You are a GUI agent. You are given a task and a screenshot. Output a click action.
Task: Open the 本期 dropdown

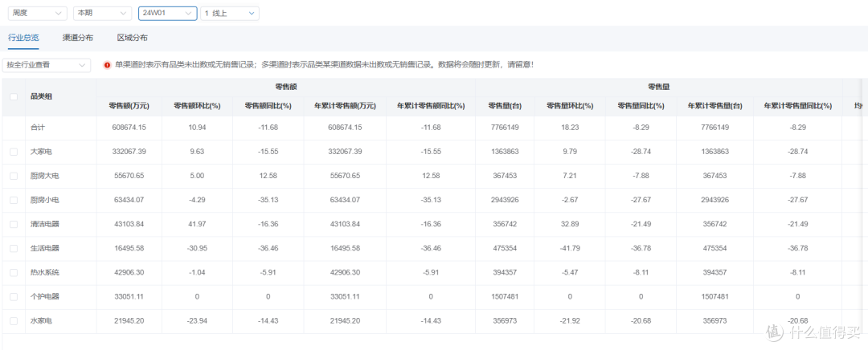click(x=102, y=14)
